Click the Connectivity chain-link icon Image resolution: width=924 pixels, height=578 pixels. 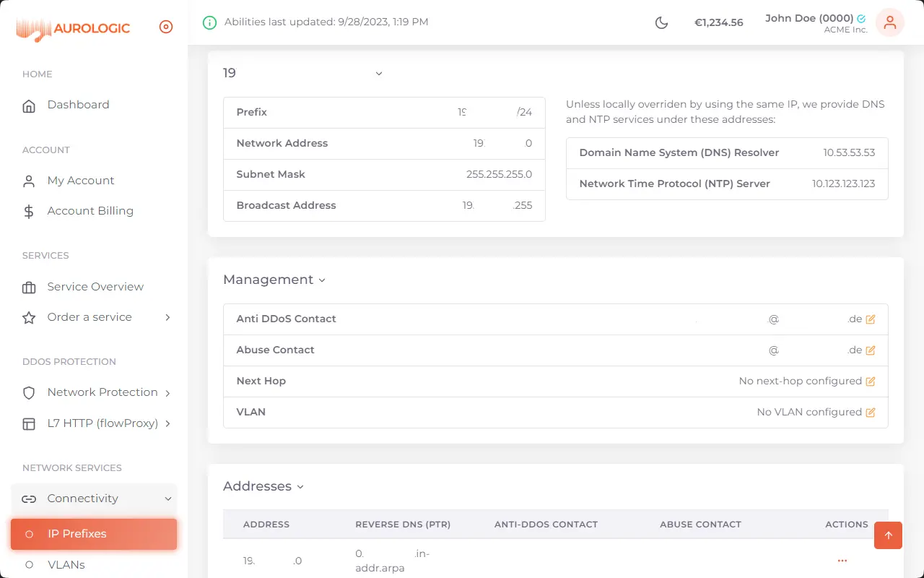tap(28, 498)
